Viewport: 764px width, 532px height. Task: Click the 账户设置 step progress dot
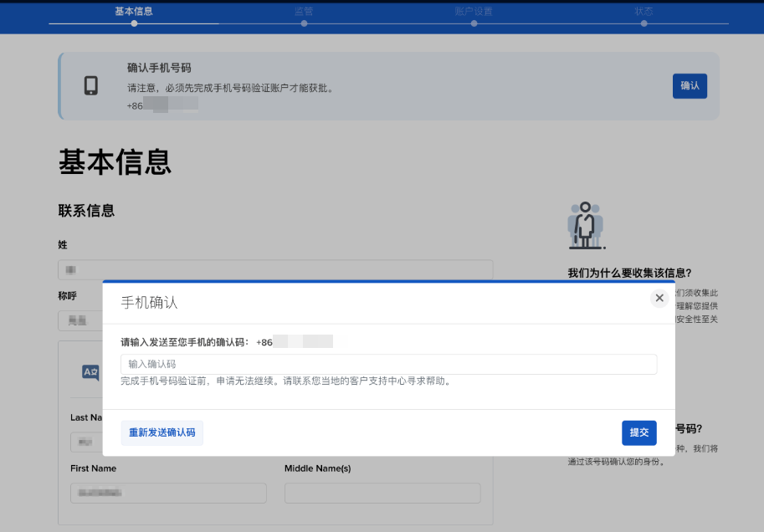474,23
